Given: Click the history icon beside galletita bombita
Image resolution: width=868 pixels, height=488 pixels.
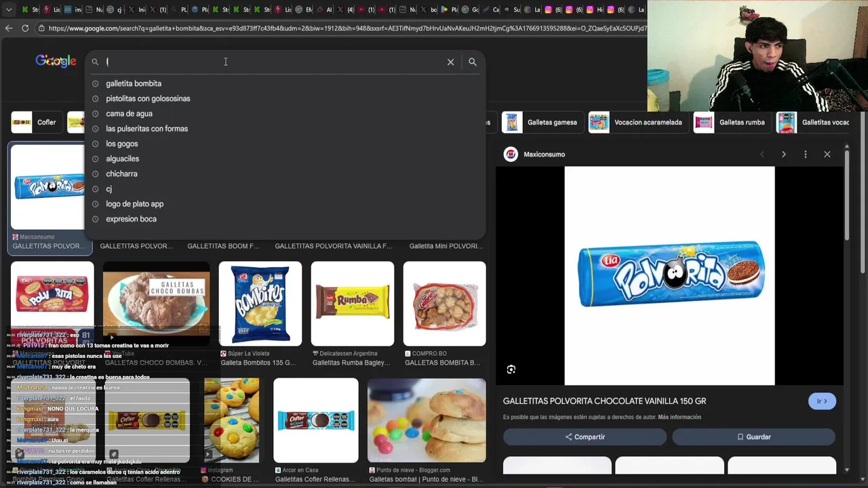Looking at the screenshot, I should tap(95, 83).
